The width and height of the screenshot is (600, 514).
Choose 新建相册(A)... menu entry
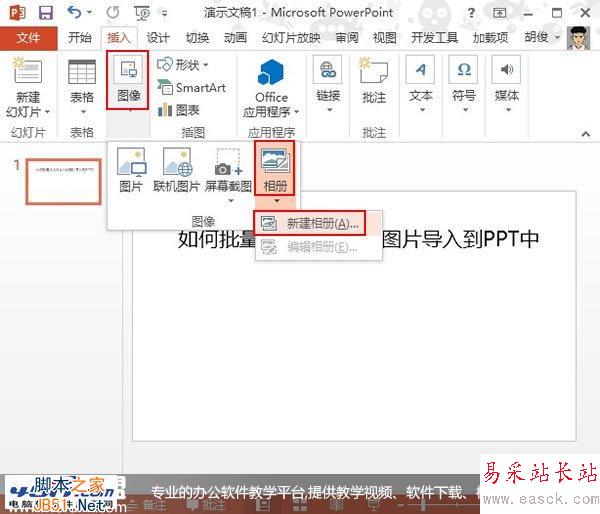click(310, 223)
